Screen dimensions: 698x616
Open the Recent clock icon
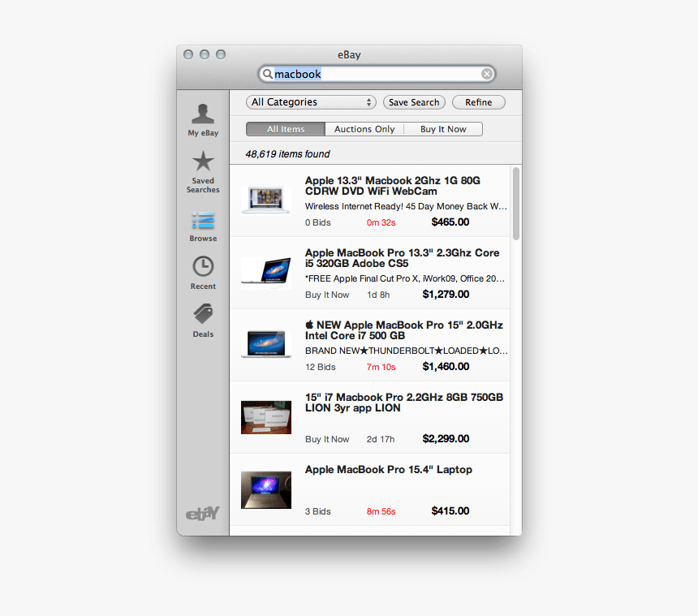[203, 266]
